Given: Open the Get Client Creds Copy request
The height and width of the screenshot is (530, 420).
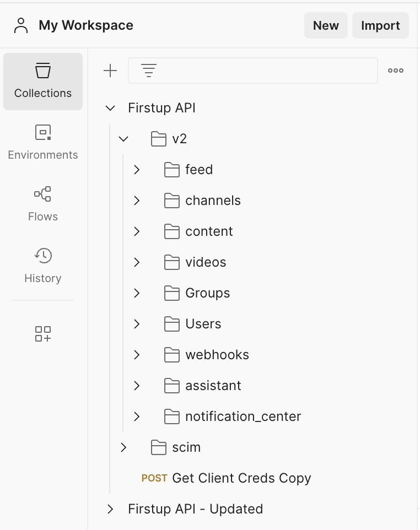Looking at the screenshot, I should pos(241,478).
